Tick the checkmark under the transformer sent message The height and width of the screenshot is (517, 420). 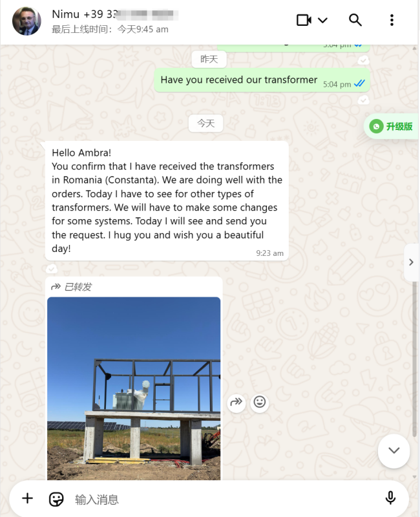click(x=363, y=100)
